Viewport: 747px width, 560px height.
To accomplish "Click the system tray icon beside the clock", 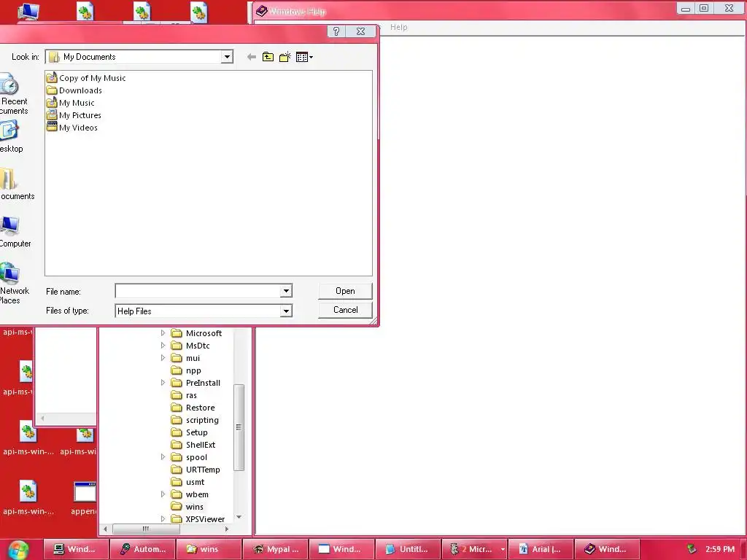I will (x=692, y=549).
